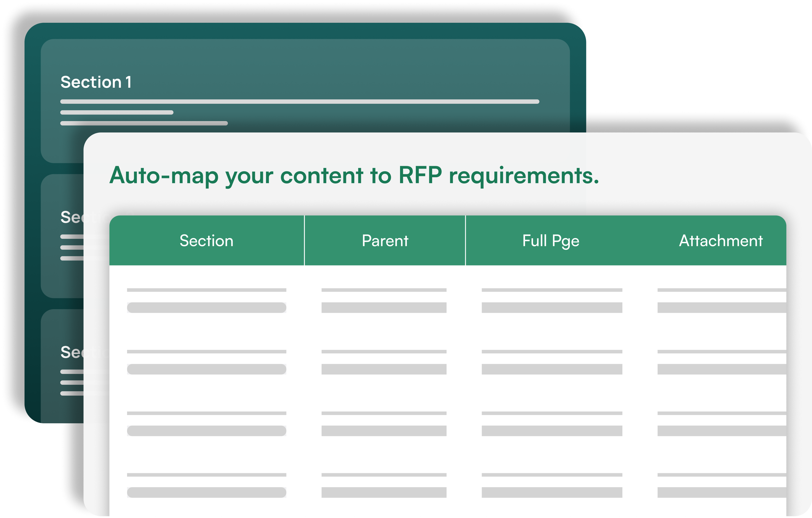
Task: Click the Section column header
Action: tap(206, 241)
